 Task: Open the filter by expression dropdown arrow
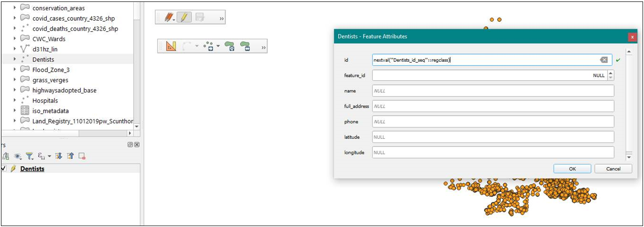(x=49, y=156)
